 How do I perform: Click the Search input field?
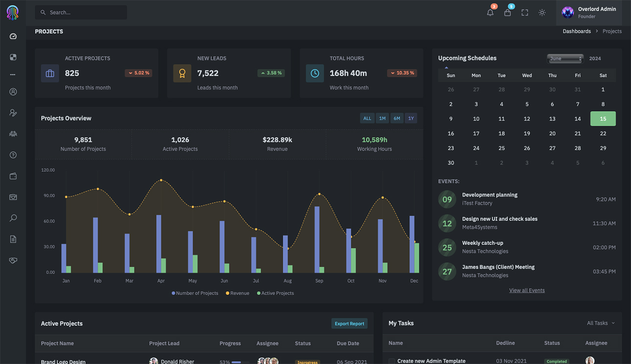(81, 12)
